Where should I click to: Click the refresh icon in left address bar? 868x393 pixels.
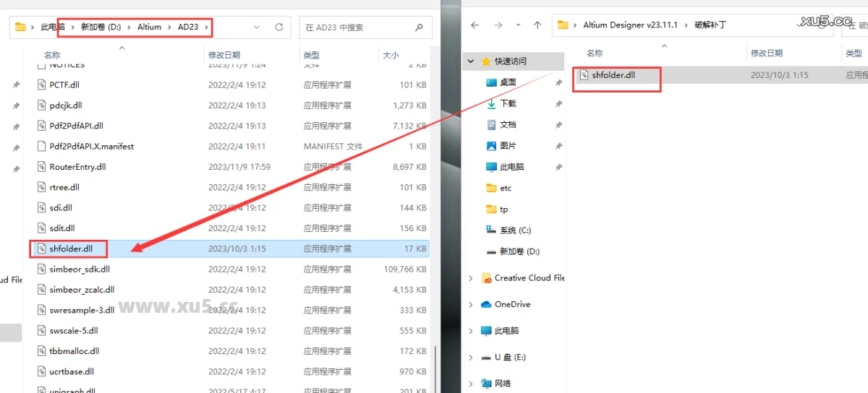pos(279,27)
